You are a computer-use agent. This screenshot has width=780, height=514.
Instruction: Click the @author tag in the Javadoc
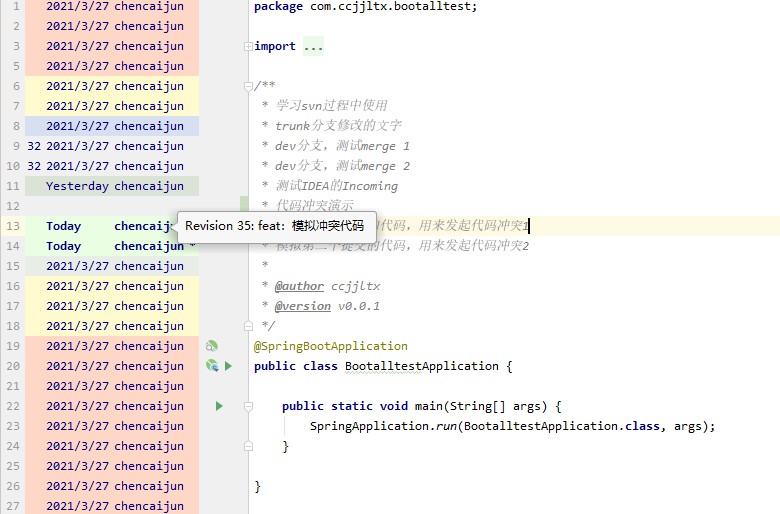(299, 286)
